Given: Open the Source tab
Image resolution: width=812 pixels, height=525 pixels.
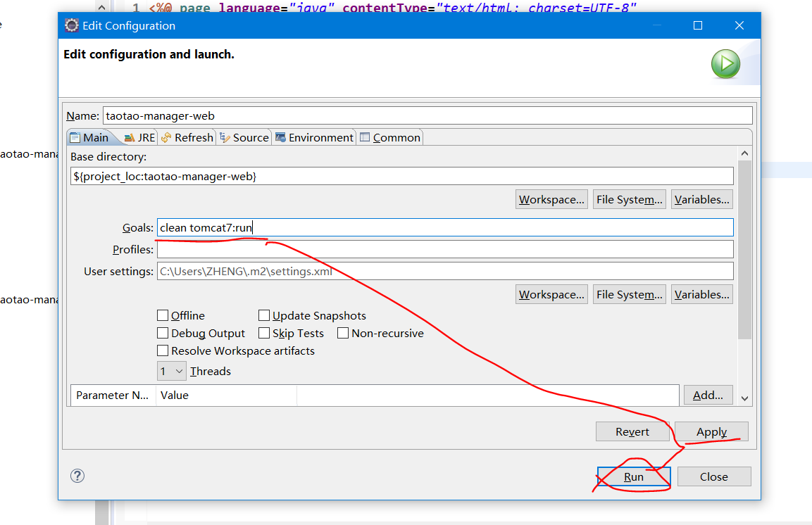Looking at the screenshot, I should coord(244,138).
